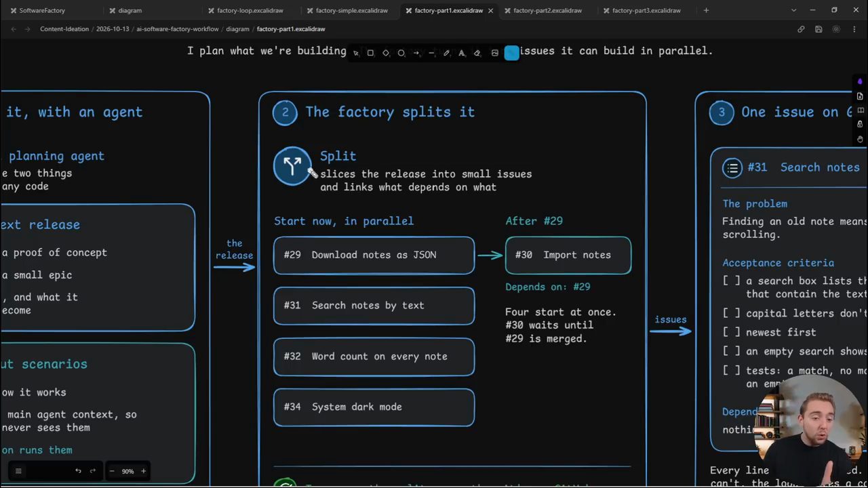Select the '#31 Search notes by text' box

(x=374, y=306)
